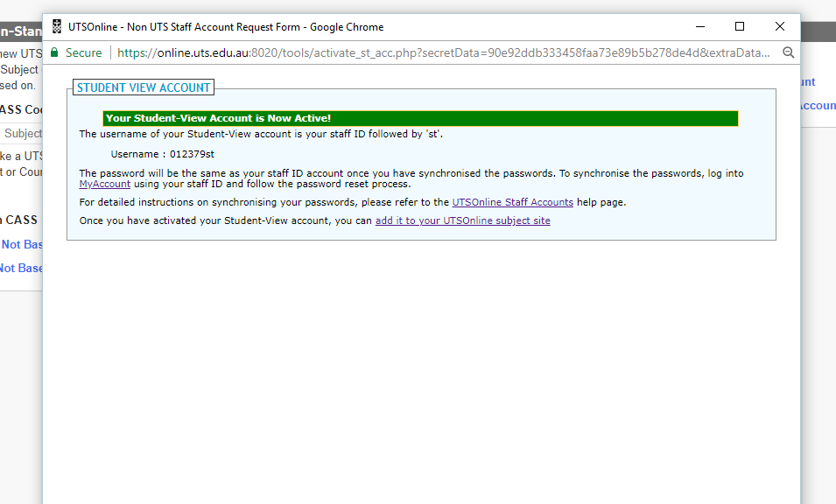Click the popup window title text
Screen dimensions: 836x504
pos(226,27)
